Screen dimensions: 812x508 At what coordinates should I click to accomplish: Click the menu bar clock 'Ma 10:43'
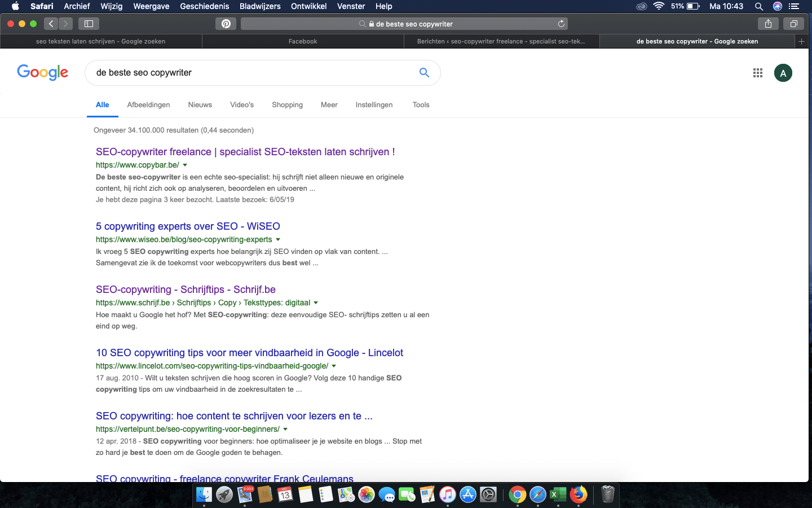pos(726,6)
